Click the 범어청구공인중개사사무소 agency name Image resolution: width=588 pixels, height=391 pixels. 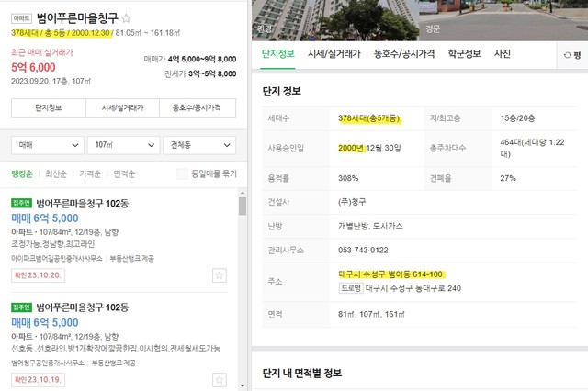pyautogui.click(x=48, y=363)
